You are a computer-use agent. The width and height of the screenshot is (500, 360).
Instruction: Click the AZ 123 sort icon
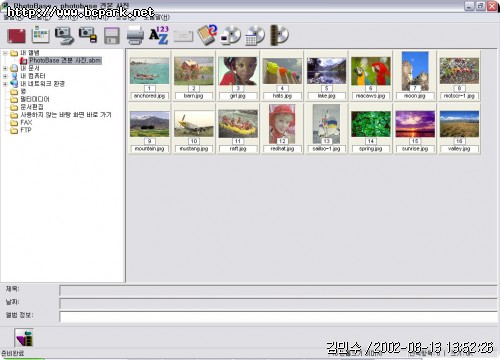[x=159, y=35]
